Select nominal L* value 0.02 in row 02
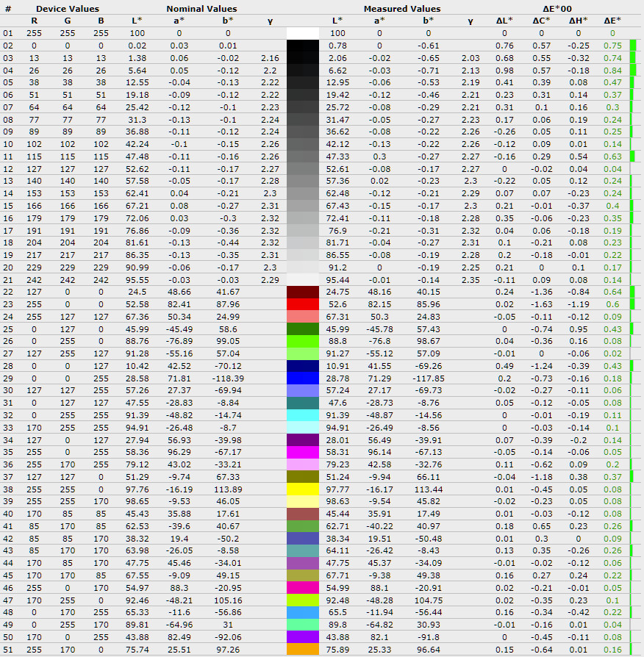 137,46
